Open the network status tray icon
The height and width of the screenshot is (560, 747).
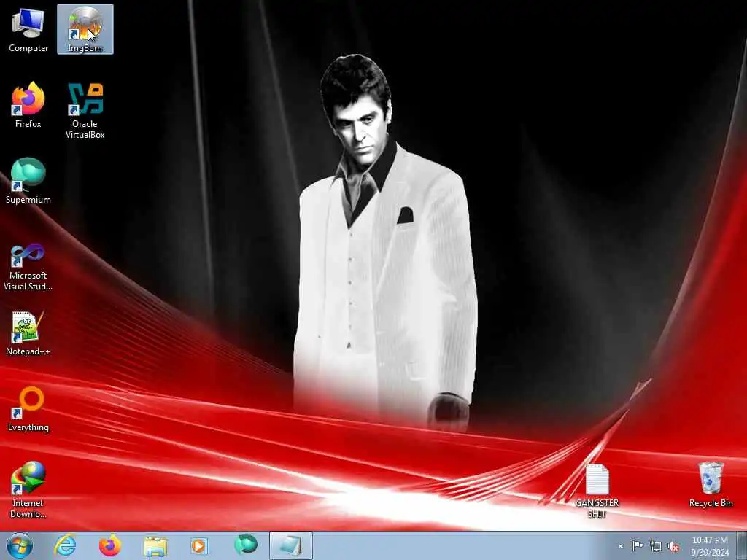pos(656,547)
